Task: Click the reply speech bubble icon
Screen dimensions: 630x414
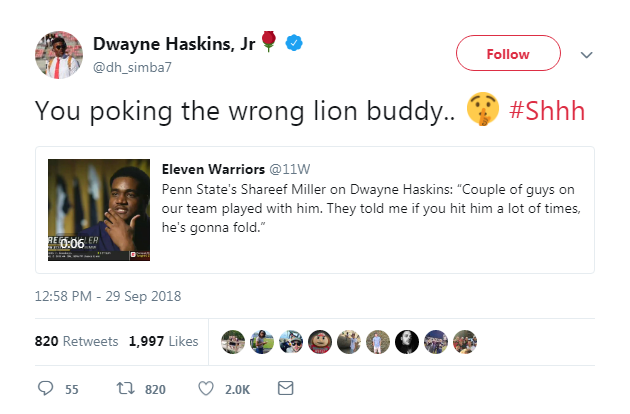Action: click(x=45, y=388)
